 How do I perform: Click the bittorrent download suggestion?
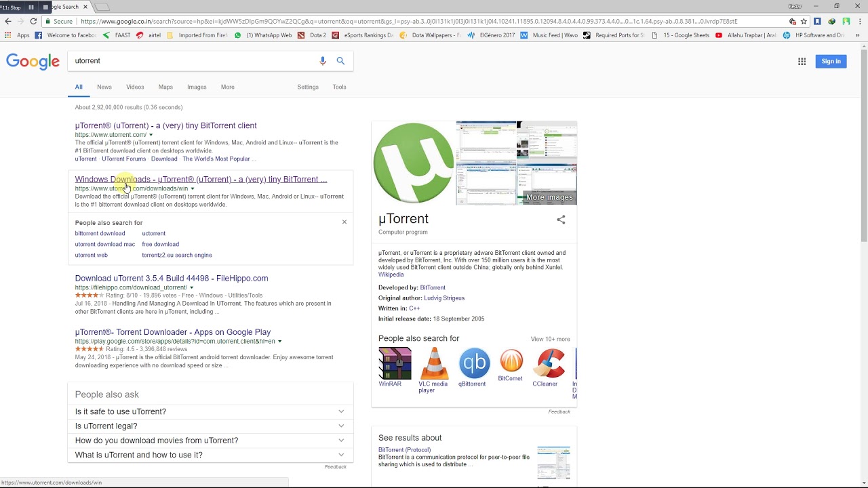pyautogui.click(x=100, y=233)
